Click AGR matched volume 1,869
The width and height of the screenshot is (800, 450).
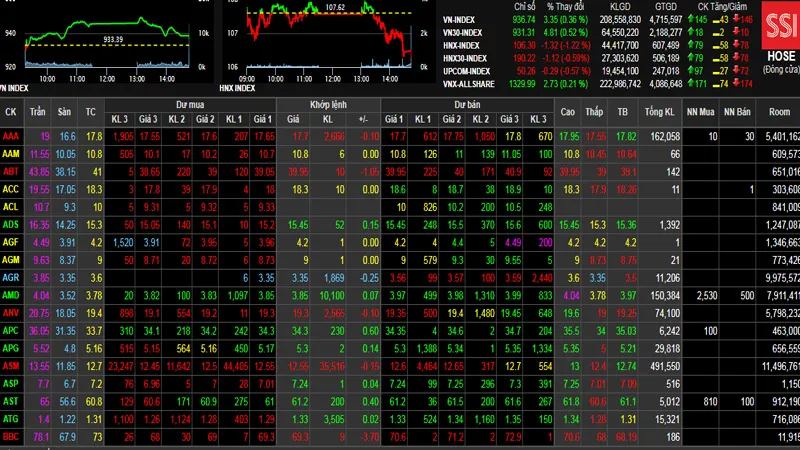click(x=334, y=278)
